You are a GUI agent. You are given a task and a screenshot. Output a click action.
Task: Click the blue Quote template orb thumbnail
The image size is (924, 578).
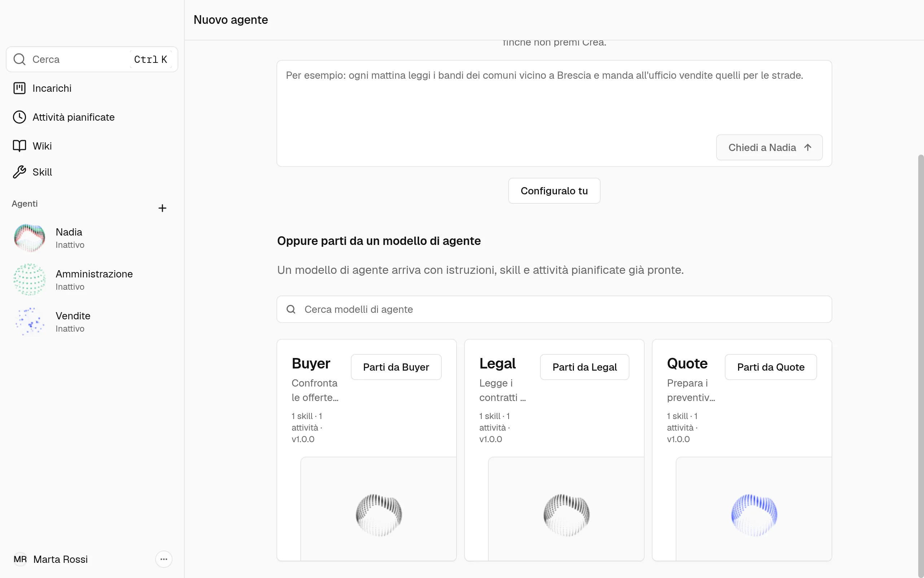754,515
